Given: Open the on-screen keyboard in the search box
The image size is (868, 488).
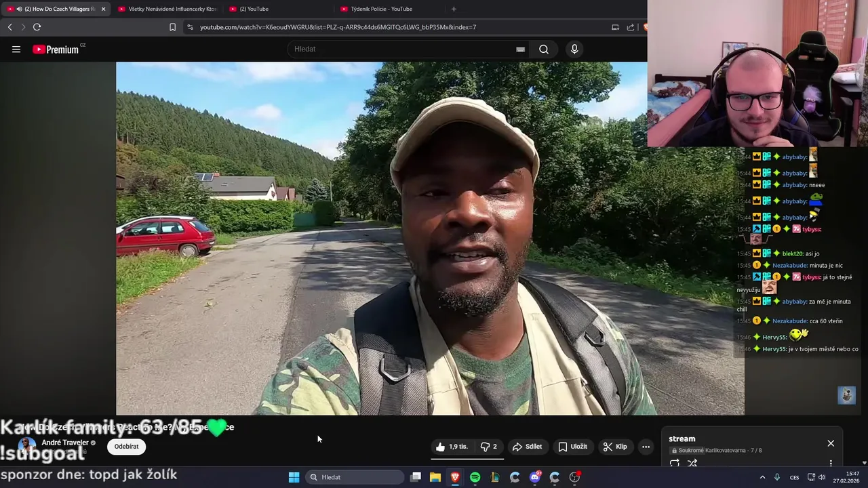Looking at the screenshot, I should click(x=520, y=49).
